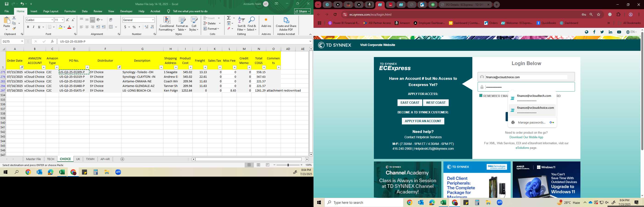Click the LinkedIn icon on TD Synnex page
This screenshot has height=207, width=644.
point(610,32)
